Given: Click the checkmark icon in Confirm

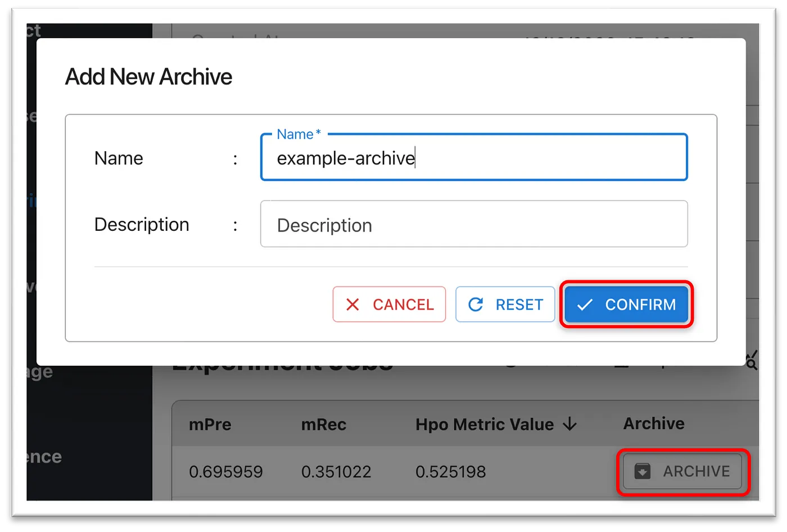Looking at the screenshot, I should click(x=585, y=304).
